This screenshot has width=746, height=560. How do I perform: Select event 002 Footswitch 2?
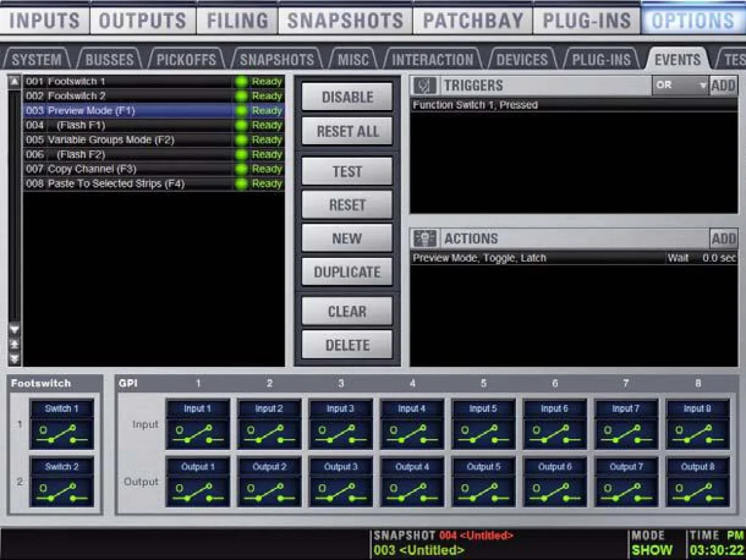coord(154,96)
